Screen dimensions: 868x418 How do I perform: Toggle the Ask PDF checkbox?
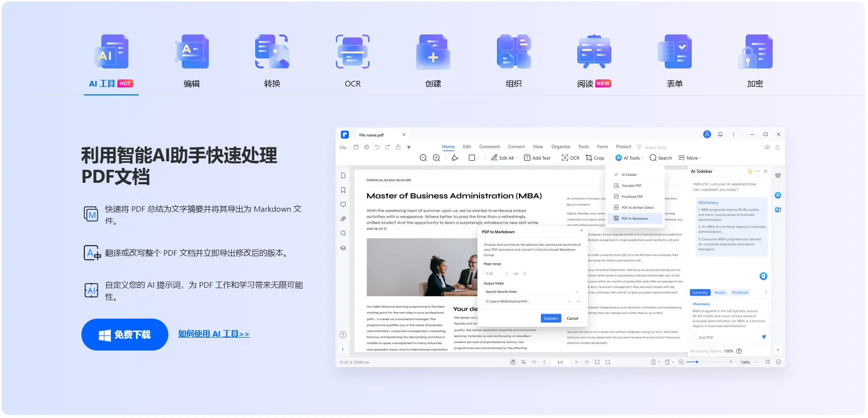click(695, 338)
